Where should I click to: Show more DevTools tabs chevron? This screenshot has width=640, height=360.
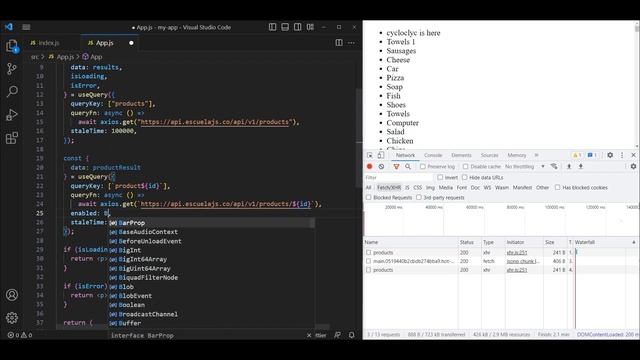pos(537,155)
